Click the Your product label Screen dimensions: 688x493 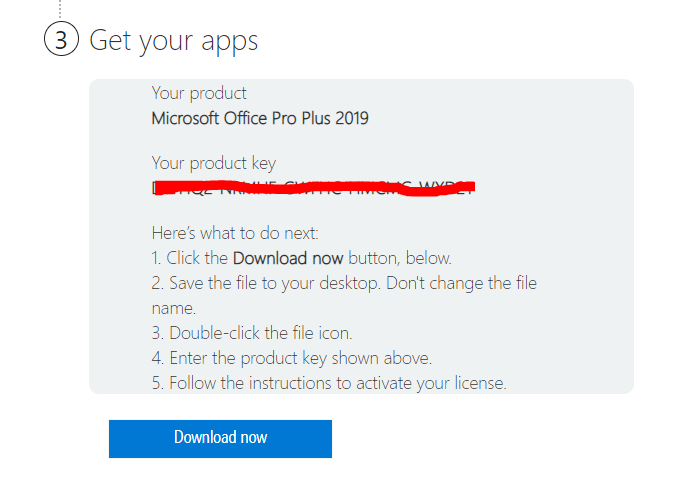[199, 93]
